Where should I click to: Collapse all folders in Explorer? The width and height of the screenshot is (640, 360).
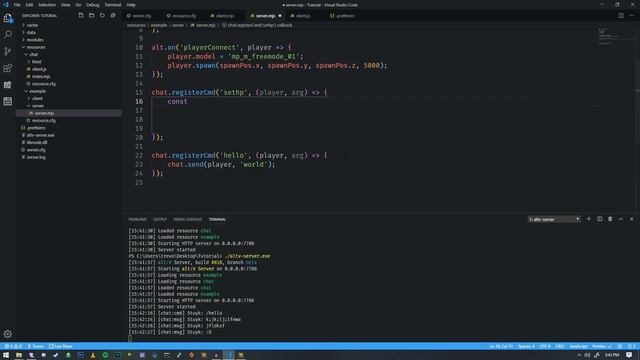(x=113, y=16)
